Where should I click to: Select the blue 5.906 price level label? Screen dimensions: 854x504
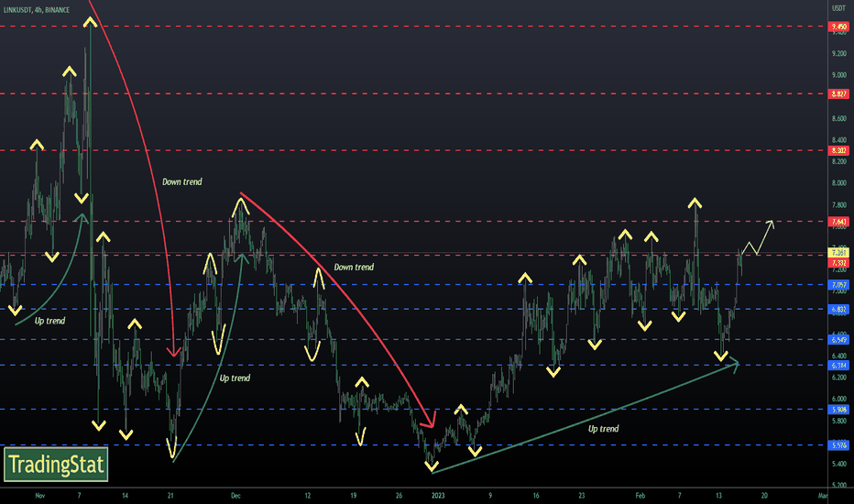pos(838,410)
